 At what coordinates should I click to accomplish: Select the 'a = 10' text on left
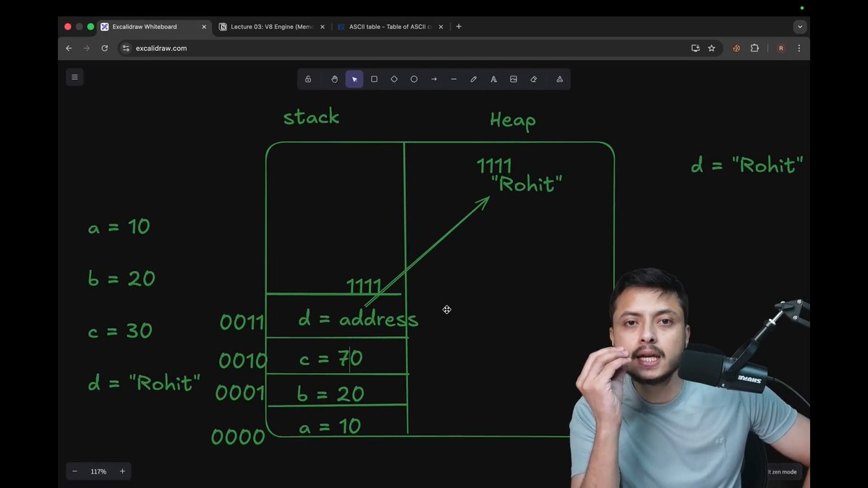click(119, 227)
